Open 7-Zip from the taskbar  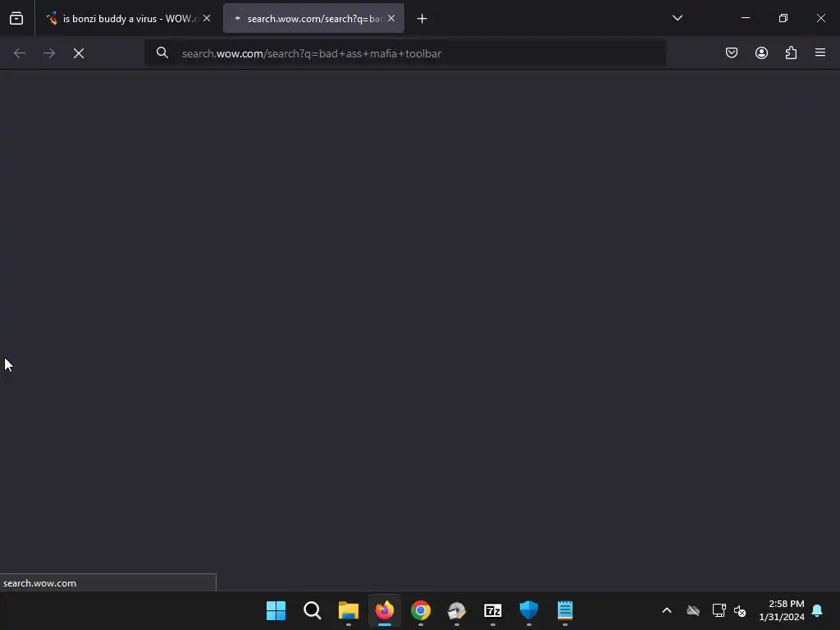pos(493,610)
